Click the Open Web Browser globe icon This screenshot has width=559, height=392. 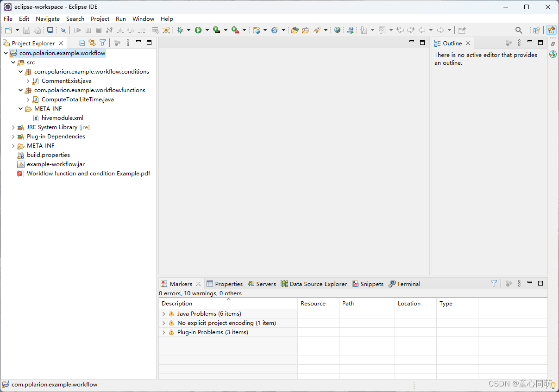[337, 30]
